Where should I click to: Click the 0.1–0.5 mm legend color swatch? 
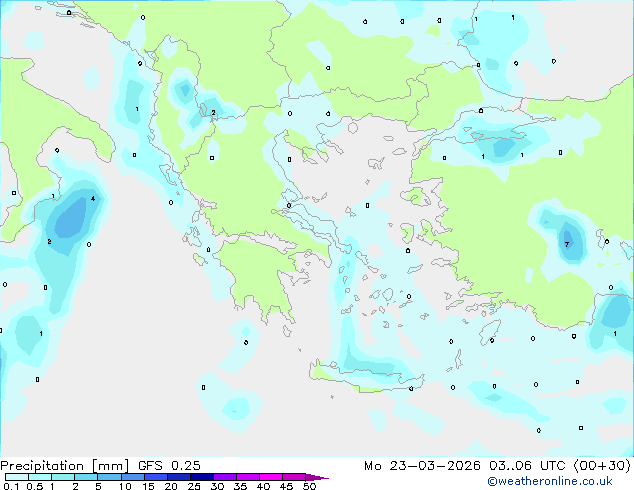[17, 477]
